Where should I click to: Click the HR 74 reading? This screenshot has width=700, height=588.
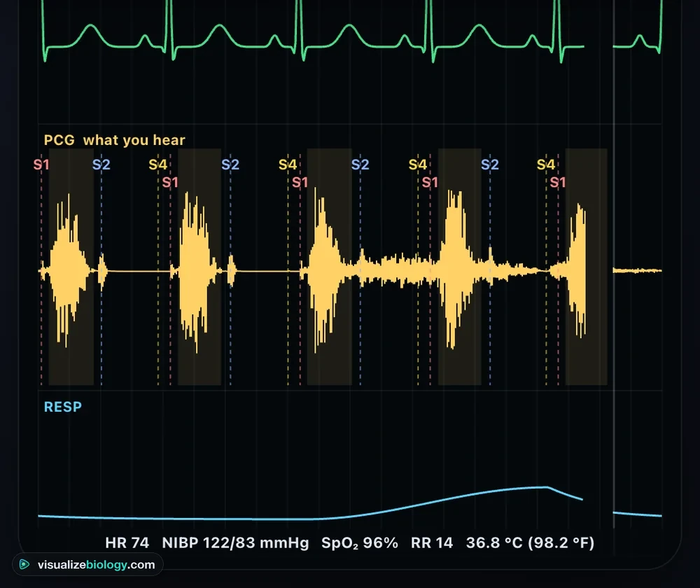pos(127,543)
